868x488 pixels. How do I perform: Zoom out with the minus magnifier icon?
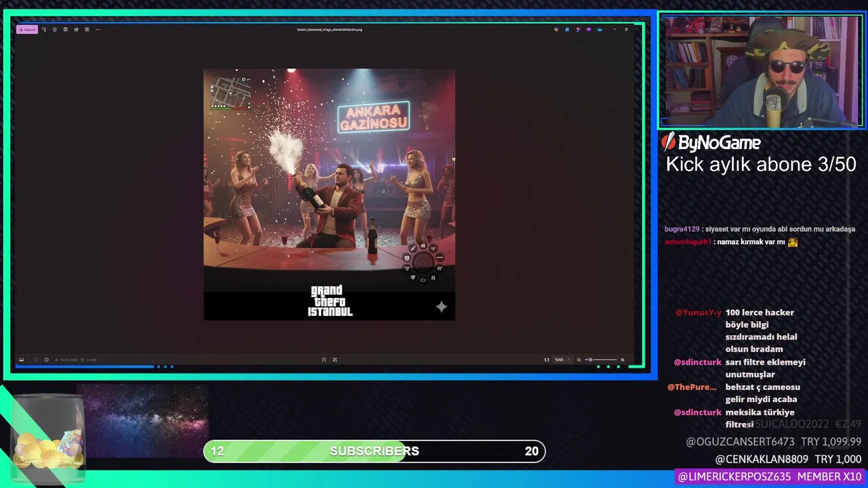[x=578, y=360]
